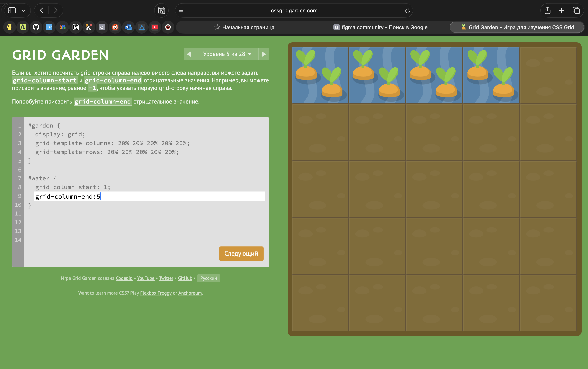Screen dimensions: 588x369
Task: Switch to figma community Google search tab
Action: (380, 27)
